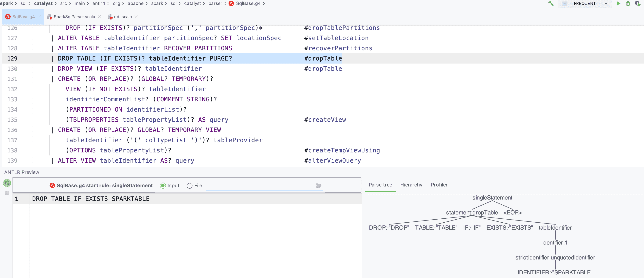
Task: Select the File radio button
Action: [x=190, y=186]
